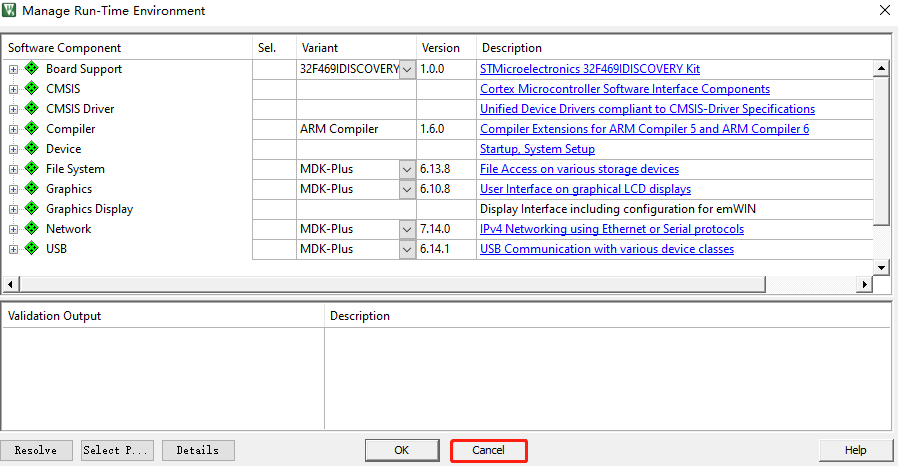Close the Manage Run-Time Environment window
The height and width of the screenshot is (466, 898).
coord(884,10)
